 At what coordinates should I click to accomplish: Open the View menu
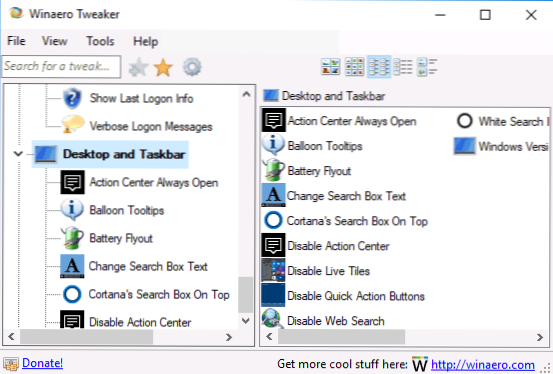(x=55, y=41)
